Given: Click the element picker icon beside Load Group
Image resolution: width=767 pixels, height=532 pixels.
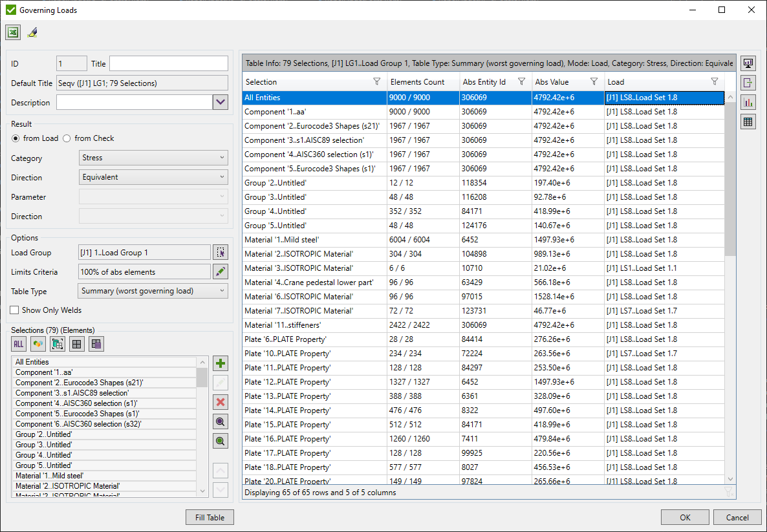Looking at the screenshot, I should 220,252.
